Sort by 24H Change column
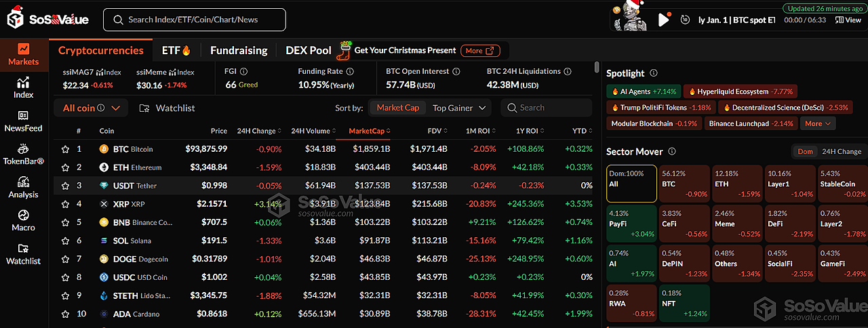 (259, 131)
